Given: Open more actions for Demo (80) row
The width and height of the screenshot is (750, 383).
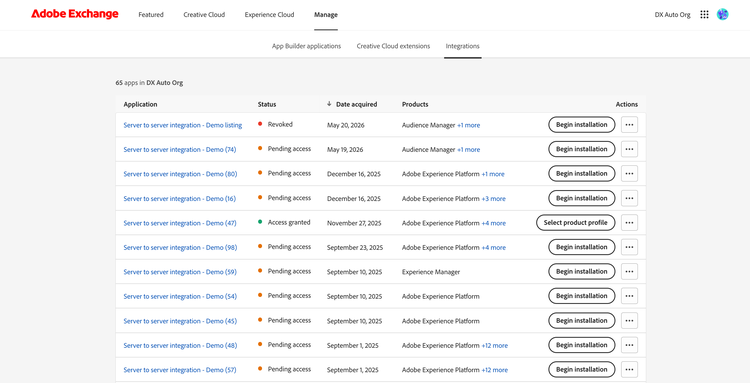Looking at the screenshot, I should point(629,174).
